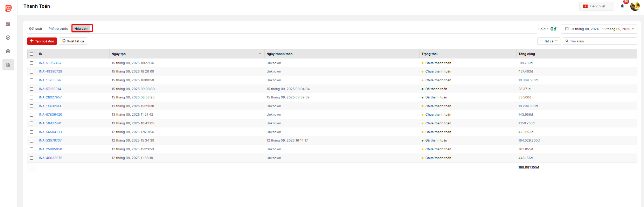Click the red app logo in sidebar

[x=8, y=8]
